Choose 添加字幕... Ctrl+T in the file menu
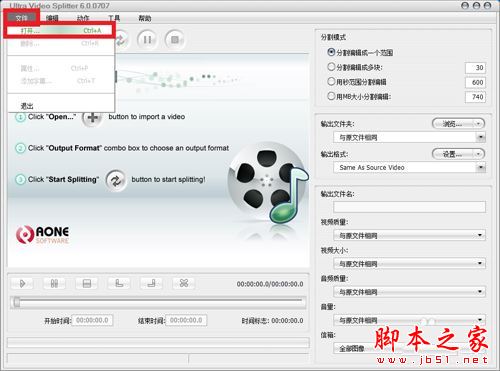The image size is (500, 371). pos(60,81)
